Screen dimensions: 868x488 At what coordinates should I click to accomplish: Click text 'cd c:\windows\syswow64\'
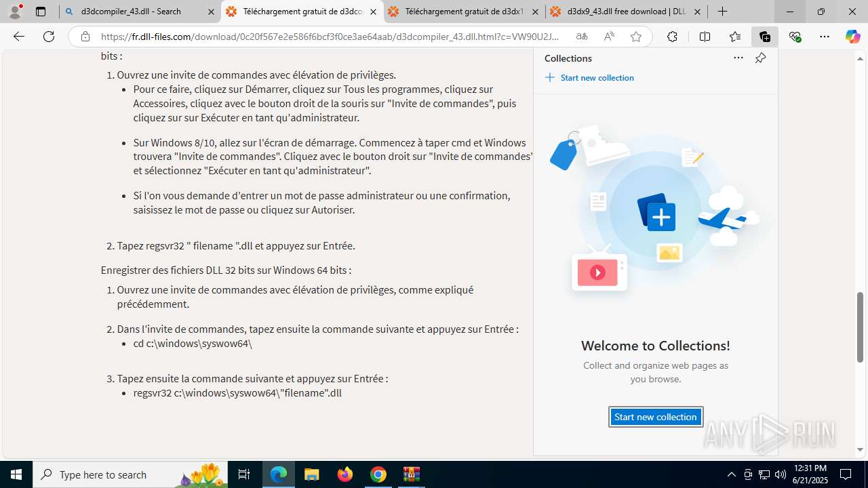[193, 344]
